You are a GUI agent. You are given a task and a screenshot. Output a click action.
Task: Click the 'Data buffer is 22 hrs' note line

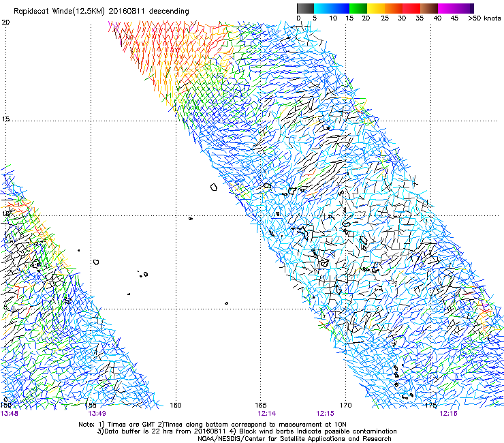point(247,431)
